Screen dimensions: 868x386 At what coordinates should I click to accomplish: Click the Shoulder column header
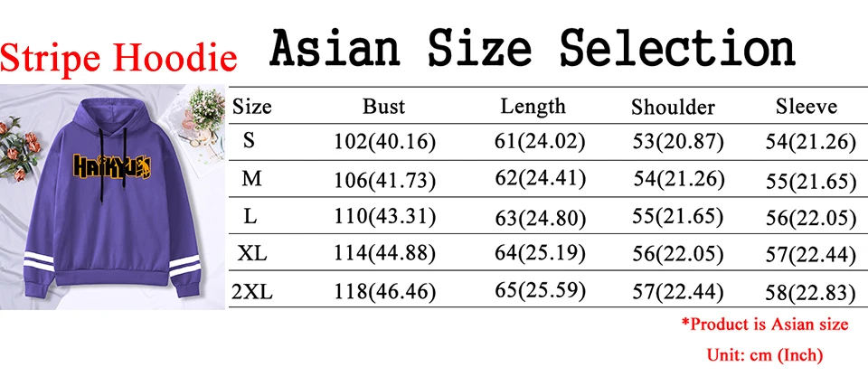(673, 107)
